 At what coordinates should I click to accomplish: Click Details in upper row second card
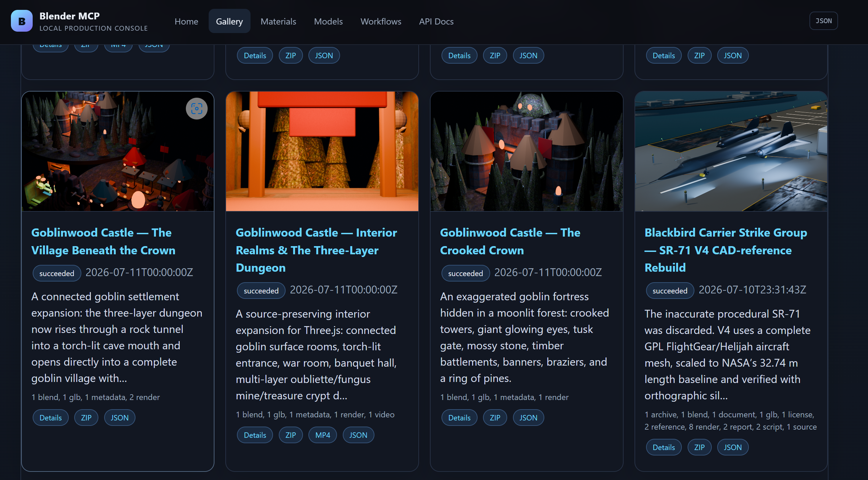255,55
